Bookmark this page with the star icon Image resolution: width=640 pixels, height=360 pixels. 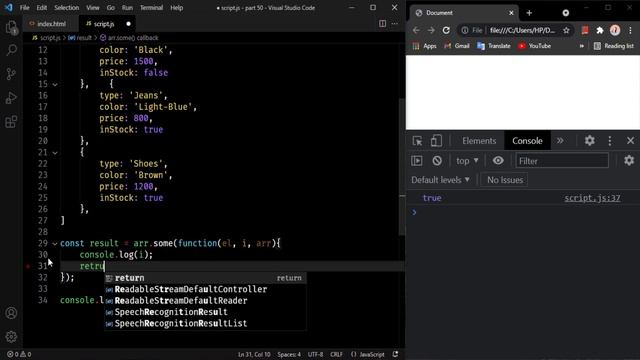point(566,30)
